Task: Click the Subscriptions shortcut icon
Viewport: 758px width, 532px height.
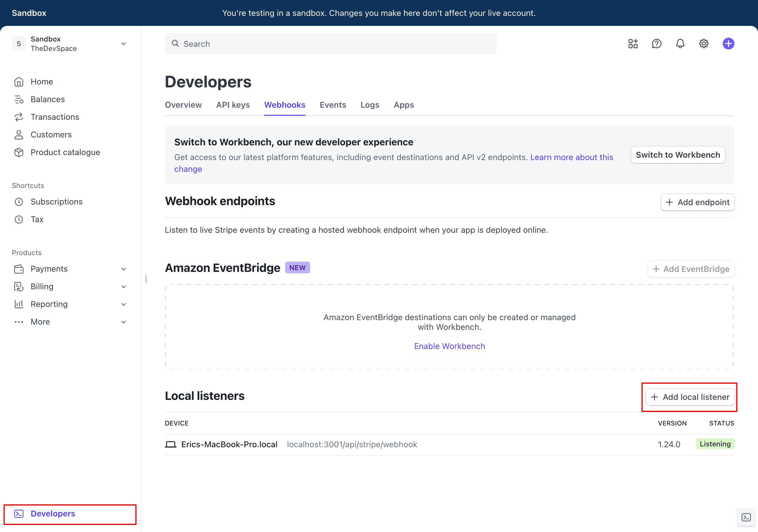Action: (19, 202)
